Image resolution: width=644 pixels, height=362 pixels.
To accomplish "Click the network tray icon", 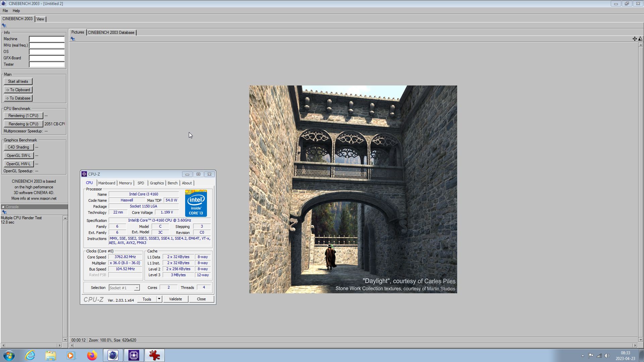I will [599, 356].
